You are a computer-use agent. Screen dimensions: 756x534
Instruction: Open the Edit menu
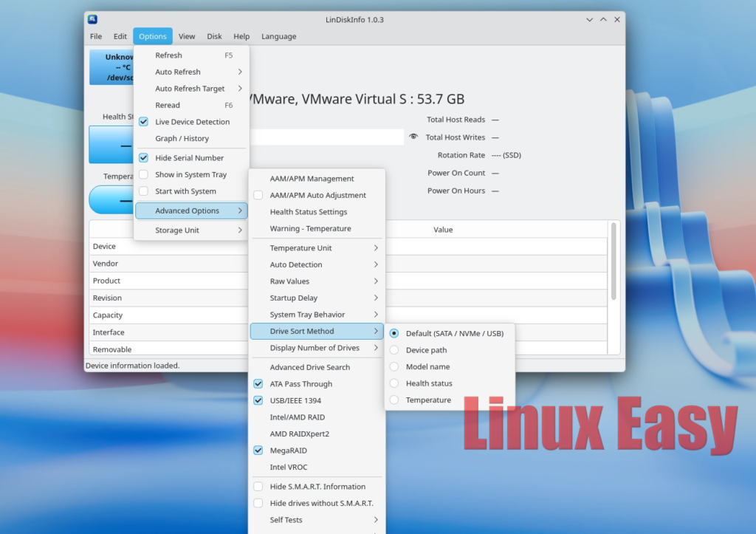(120, 36)
